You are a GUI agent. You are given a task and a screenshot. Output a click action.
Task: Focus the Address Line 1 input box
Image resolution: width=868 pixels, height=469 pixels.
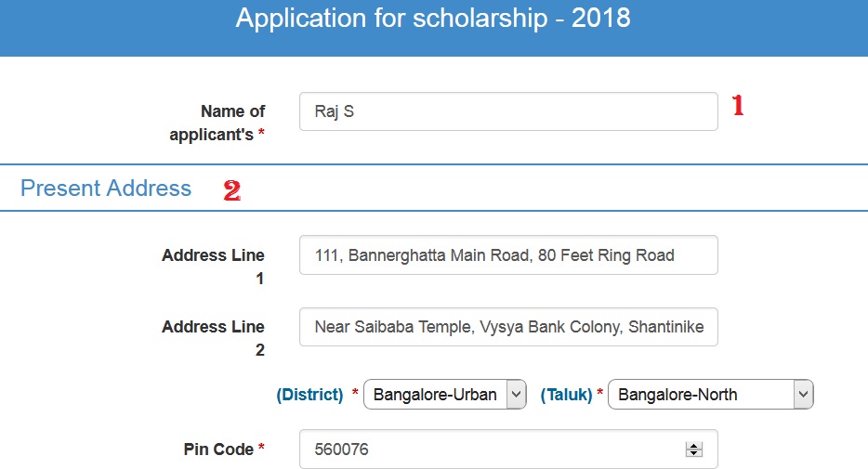pyautogui.click(x=507, y=255)
